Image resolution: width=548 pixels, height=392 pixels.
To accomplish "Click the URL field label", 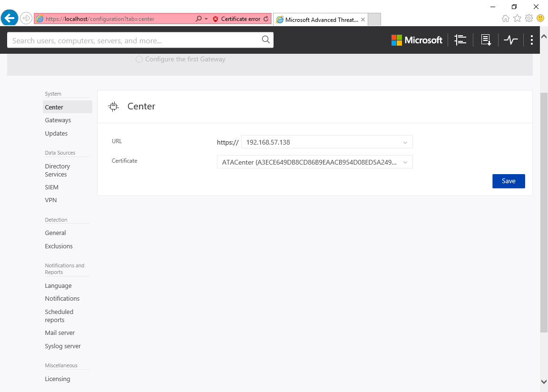I will coord(117,141).
